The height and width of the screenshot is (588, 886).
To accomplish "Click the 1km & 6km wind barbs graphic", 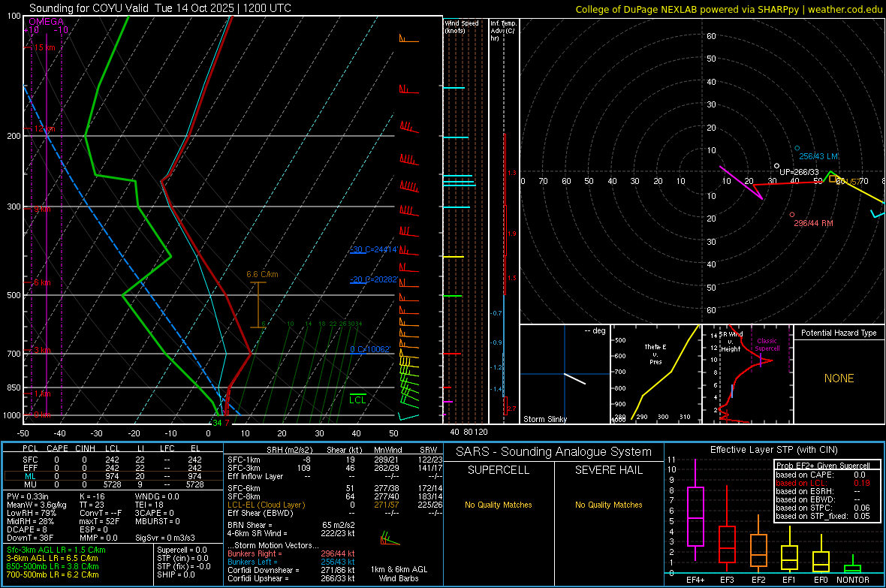I will pyautogui.click(x=390, y=538).
